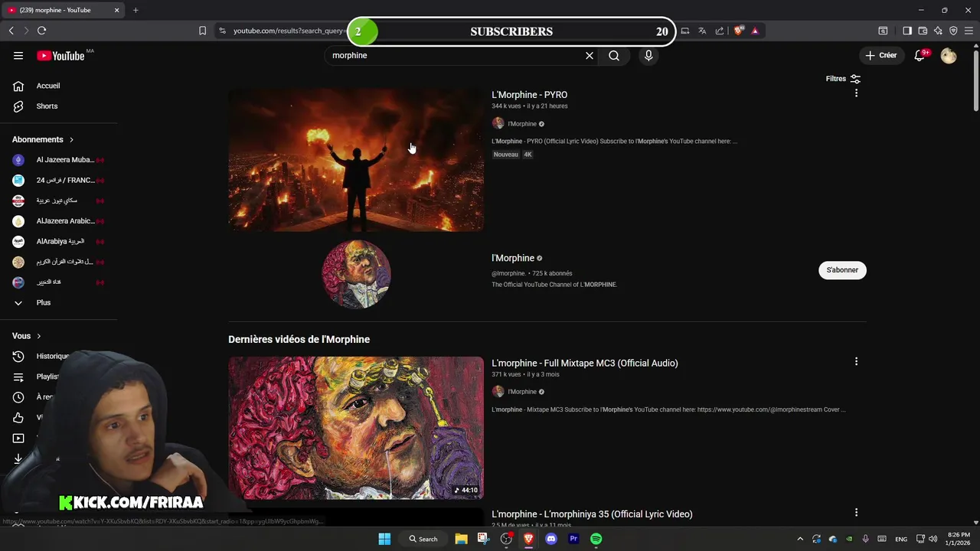Screen dimensions: 980x551
Task: Open L'morphiniya 35 Official Lyric Video
Action: [592, 514]
